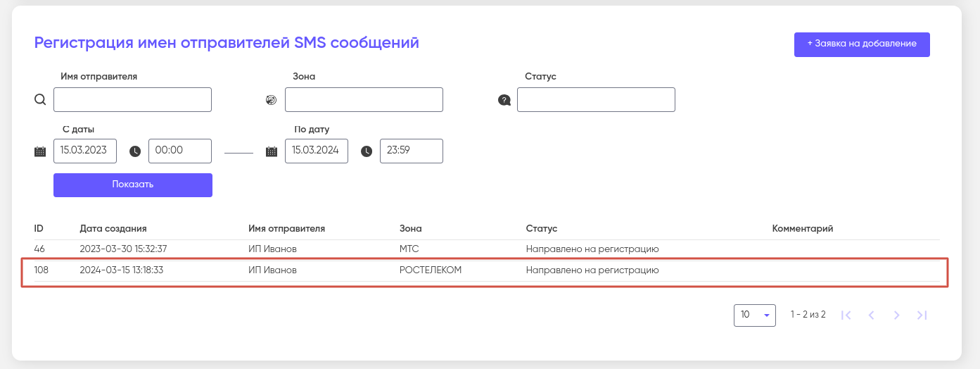Click the end time clock icon
This screenshot has height=369, width=980.
(367, 151)
